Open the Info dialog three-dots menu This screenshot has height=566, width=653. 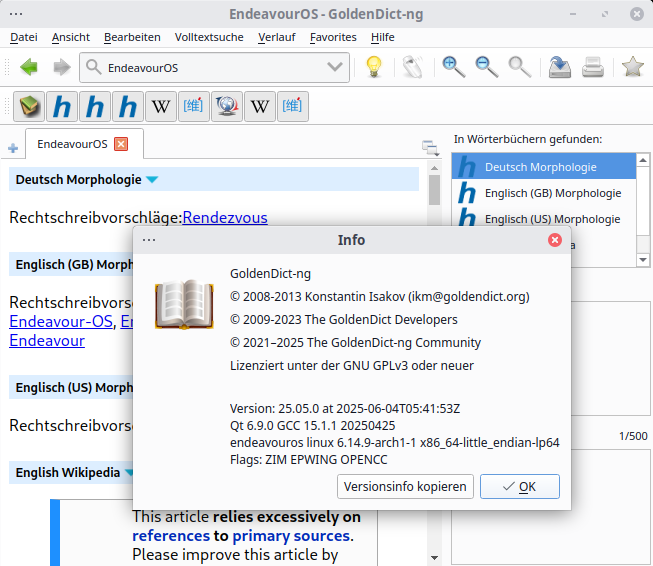(149, 240)
